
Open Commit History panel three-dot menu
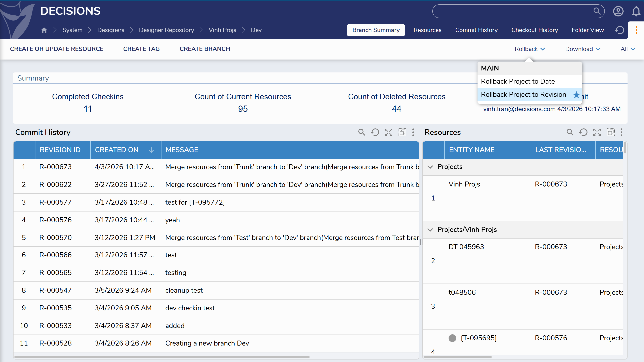pyautogui.click(x=413, y=132)
